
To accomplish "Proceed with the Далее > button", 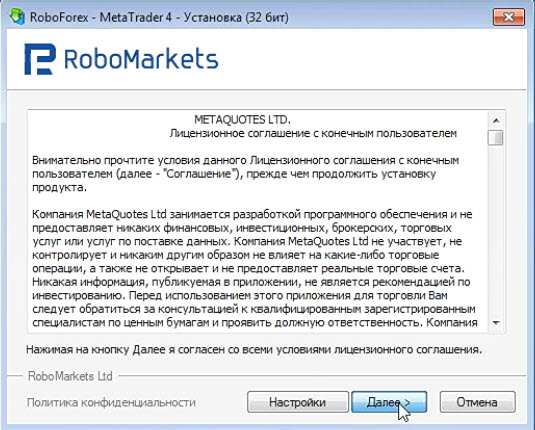I will point(389,402).
